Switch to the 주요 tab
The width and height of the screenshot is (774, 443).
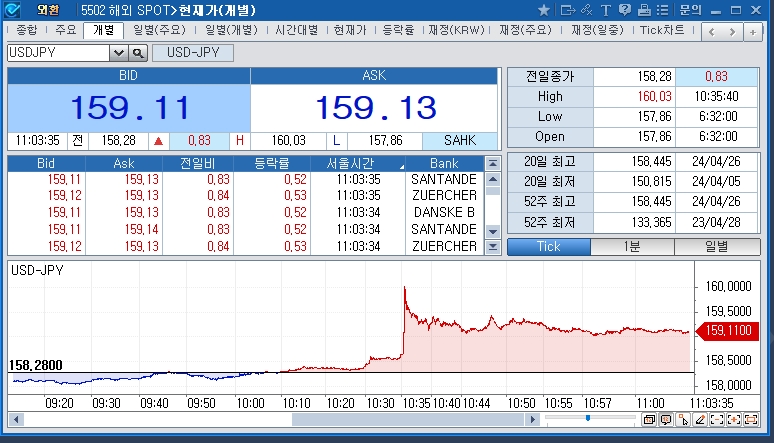click(66, 30)
